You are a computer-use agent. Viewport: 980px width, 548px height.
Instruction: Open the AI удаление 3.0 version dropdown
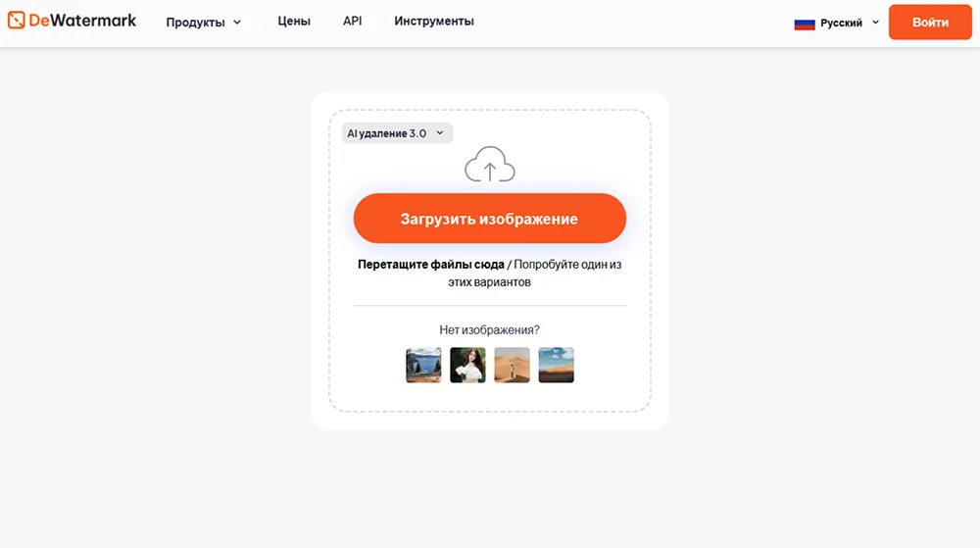coord(396,133)
